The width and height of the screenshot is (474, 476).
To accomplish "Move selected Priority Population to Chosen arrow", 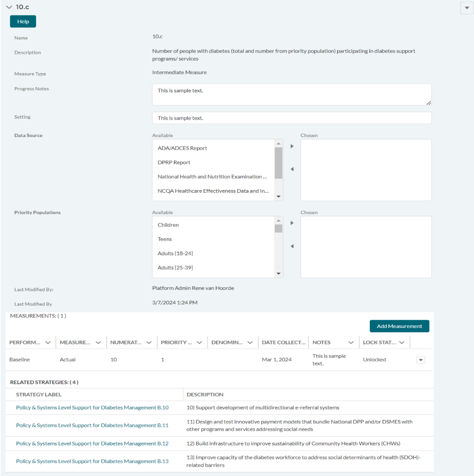I will click(292, 223).
